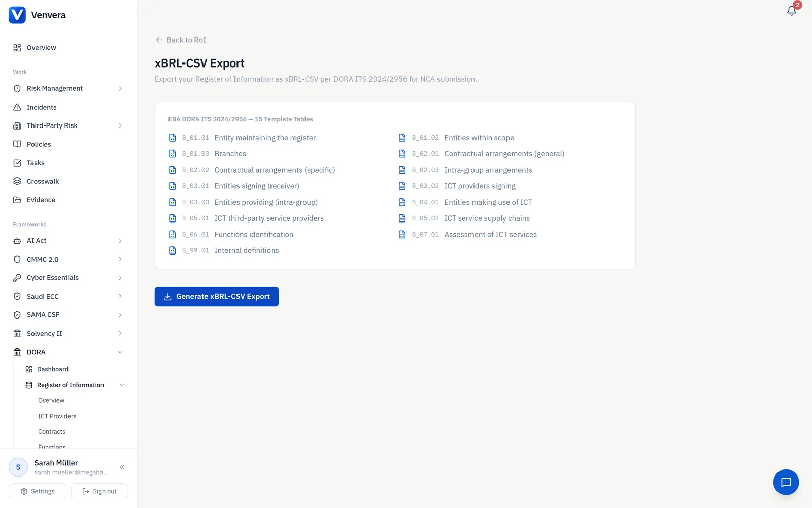Click the Overview grid icon at top of the sidebar

[x=17, y=48]
